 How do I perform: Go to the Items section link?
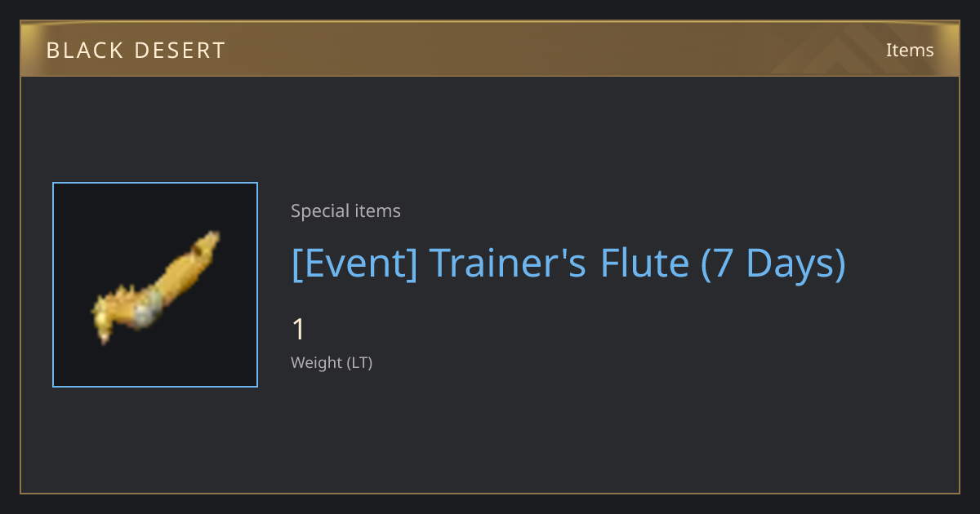pos(910,50)
